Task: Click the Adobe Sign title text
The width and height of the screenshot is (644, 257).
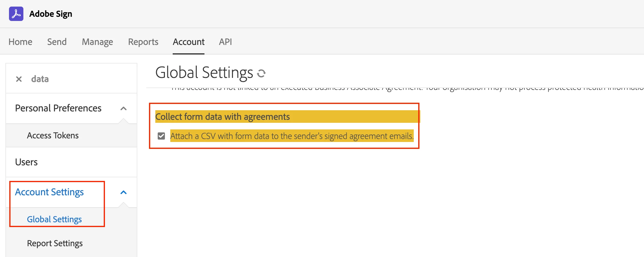Action: pyautogui.click(x=51, y=14)
